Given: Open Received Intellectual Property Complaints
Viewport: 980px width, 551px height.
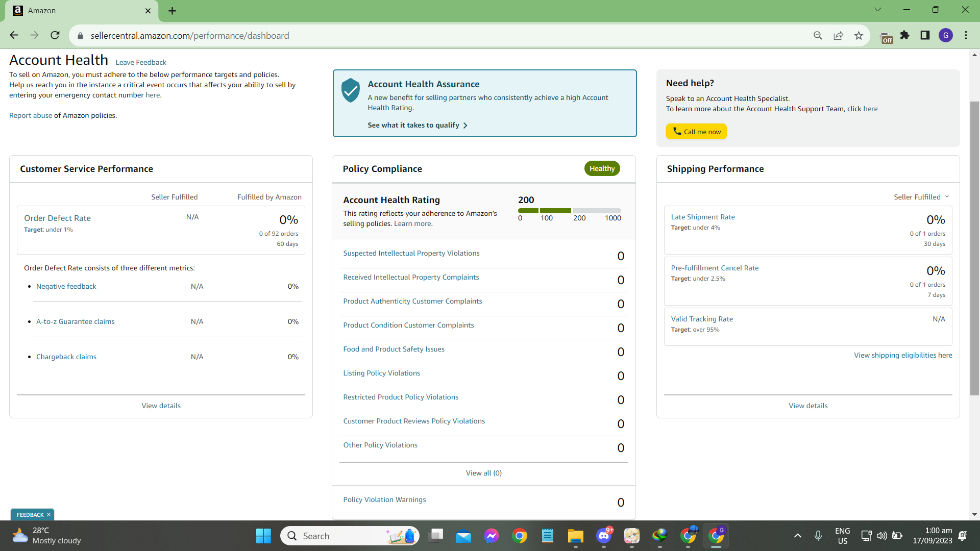Looking at the screenshot, I should click(411, 277).
